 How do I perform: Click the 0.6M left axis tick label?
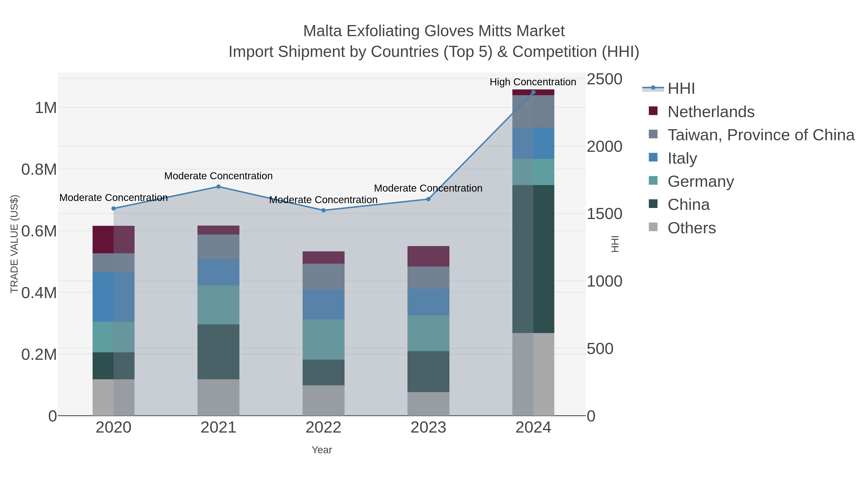(39, 231)
